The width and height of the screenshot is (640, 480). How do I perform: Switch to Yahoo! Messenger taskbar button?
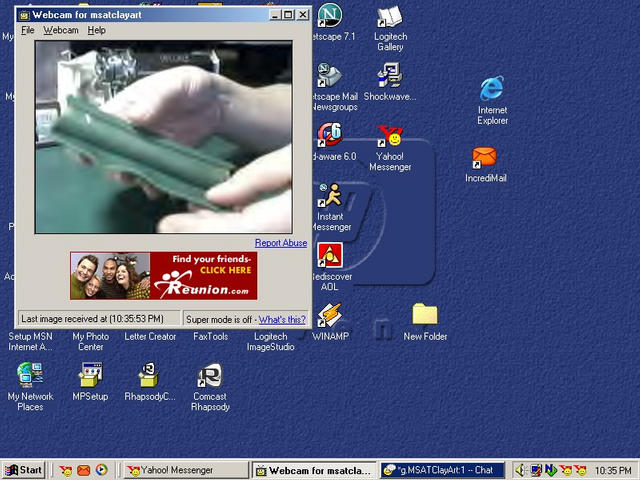click(x=186, y=470)
